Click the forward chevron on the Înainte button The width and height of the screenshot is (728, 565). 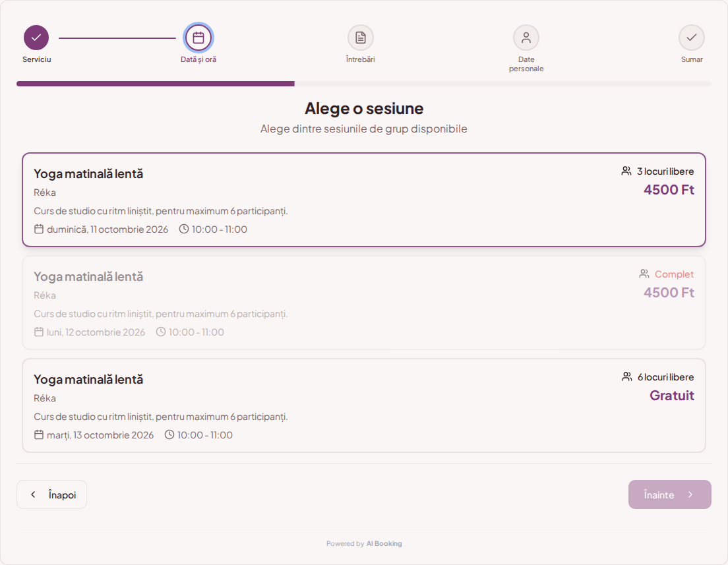coord(690,494)
